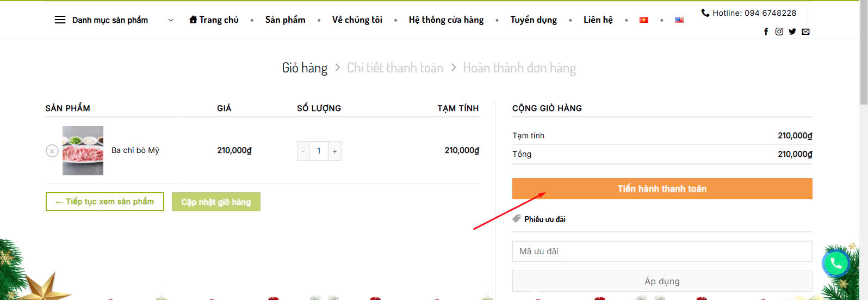Click the email envelope icon
Image resolution: width=868 pixels, height=300 pixels.
point(805,32)
